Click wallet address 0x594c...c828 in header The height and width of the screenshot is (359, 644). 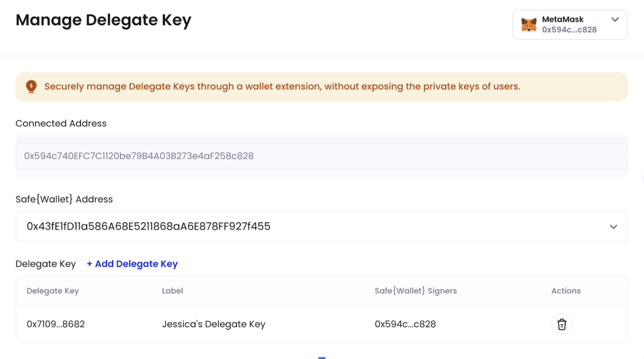tap(569, 30)
